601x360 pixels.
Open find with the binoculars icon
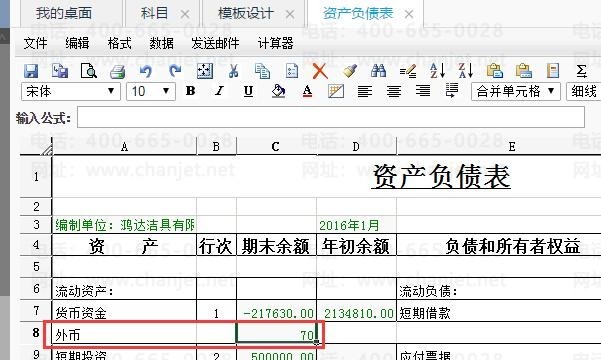[378, 71]
